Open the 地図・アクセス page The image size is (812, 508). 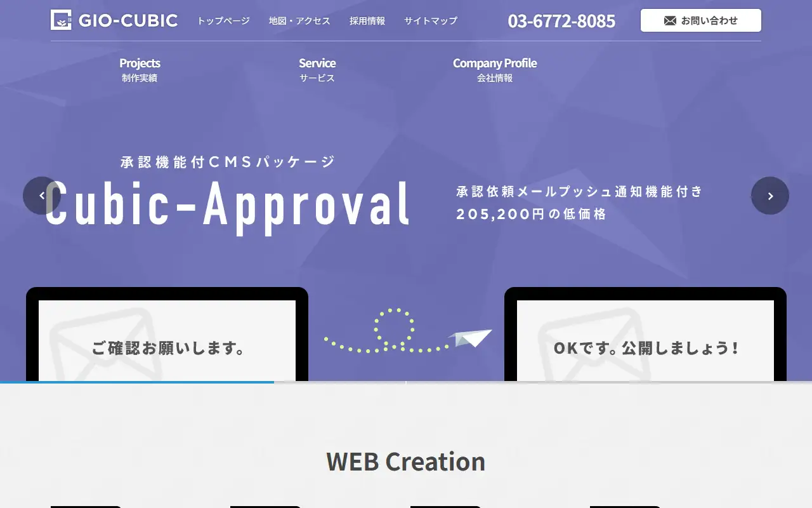click(299, 21)
